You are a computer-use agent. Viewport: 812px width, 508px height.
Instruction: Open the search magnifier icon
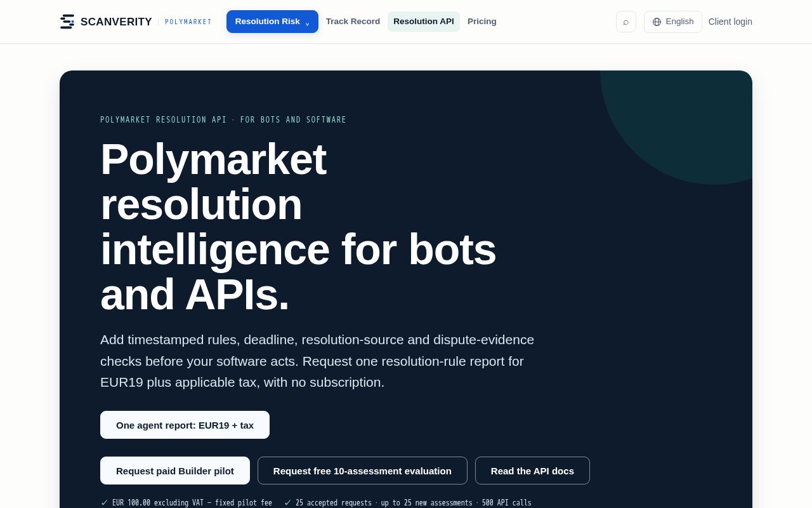[x=626, y=22]
